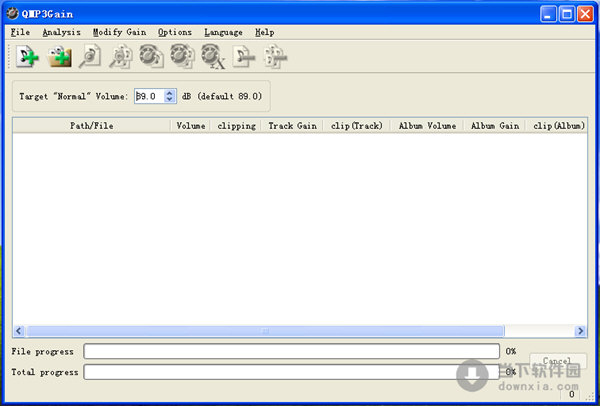Open the Analysis menu

click(61, 33)
